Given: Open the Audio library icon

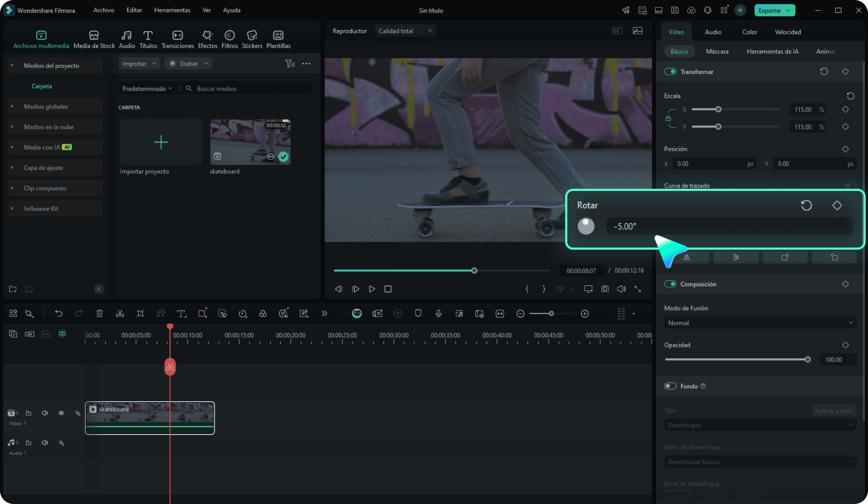Looking at the screenshot, I should coord(127,40).
